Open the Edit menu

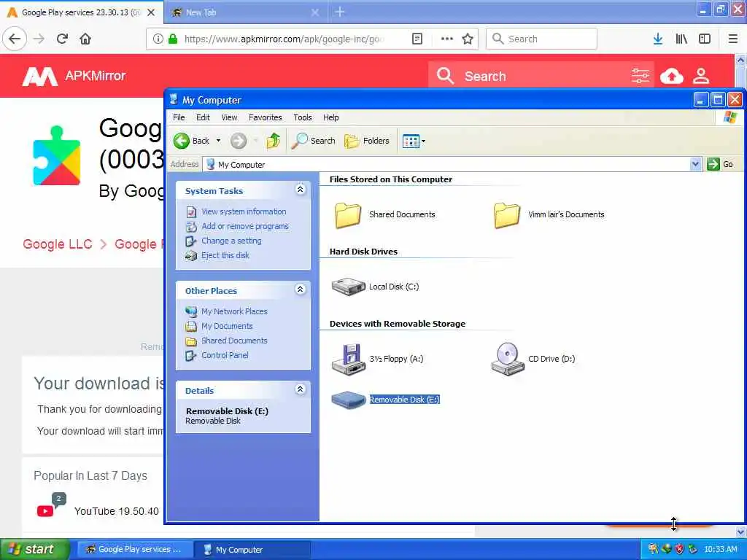pyautogui.click(x=203, y=117)
